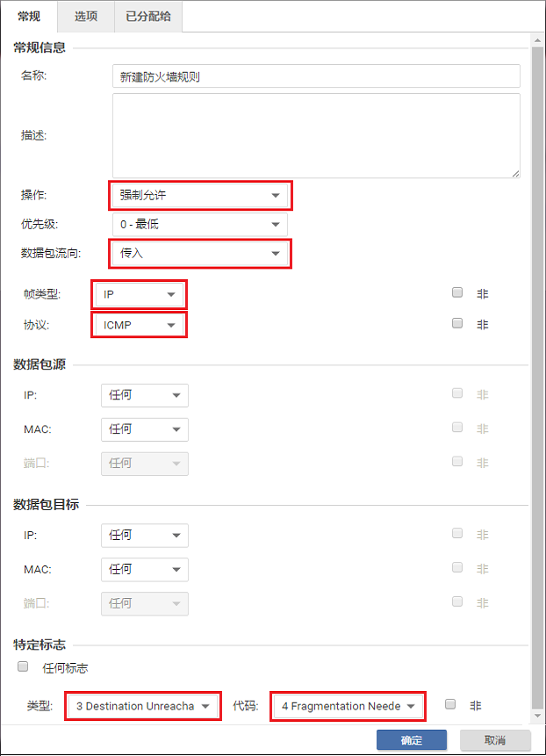The height and width of the screenshot is (756, 546).
Task: Expand the 数据包目标 MAC dropdown
Action: pos(145,569)
